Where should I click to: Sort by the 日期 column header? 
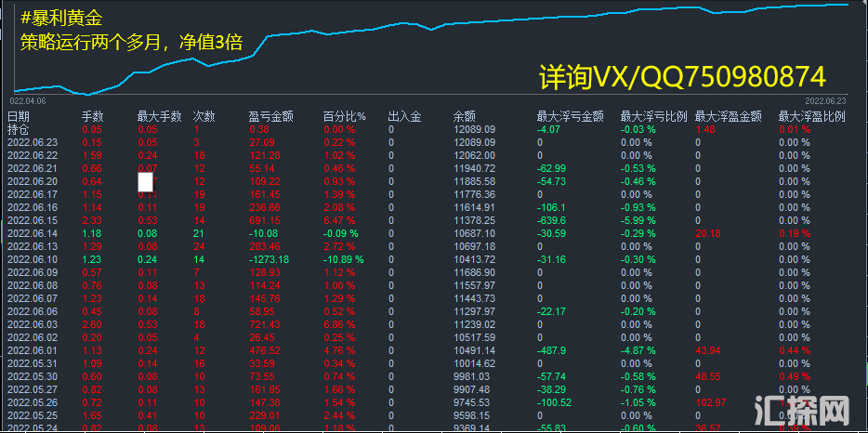point(19,116)
